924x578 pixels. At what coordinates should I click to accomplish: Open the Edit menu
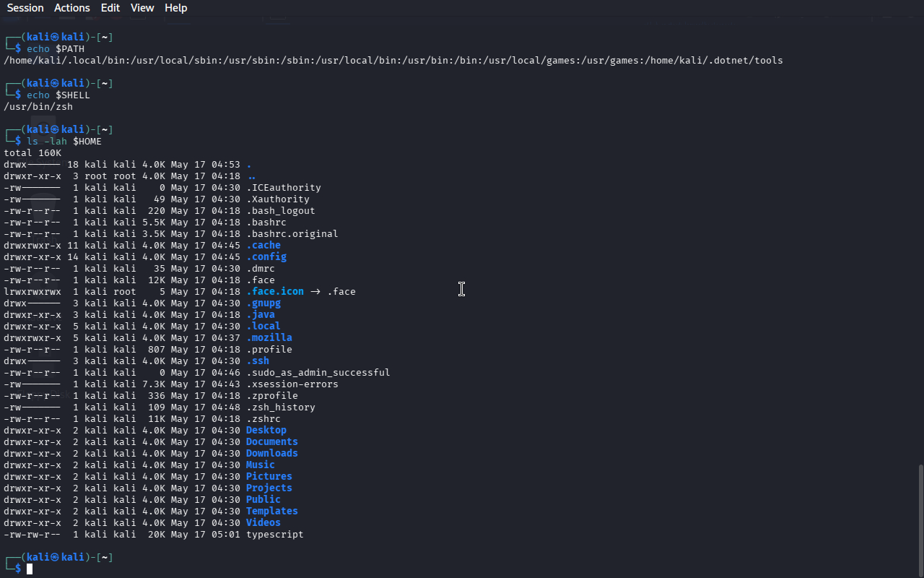(x=110, y=8)
